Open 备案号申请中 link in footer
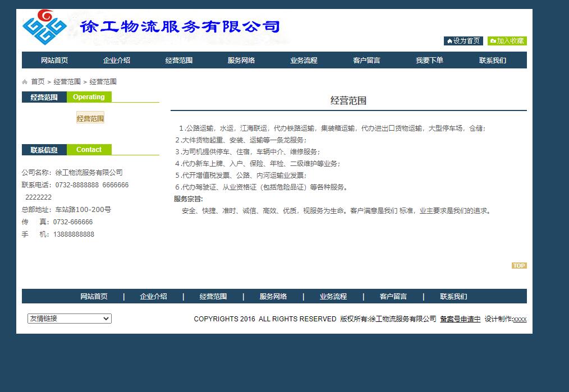 [x=461, y=319]
